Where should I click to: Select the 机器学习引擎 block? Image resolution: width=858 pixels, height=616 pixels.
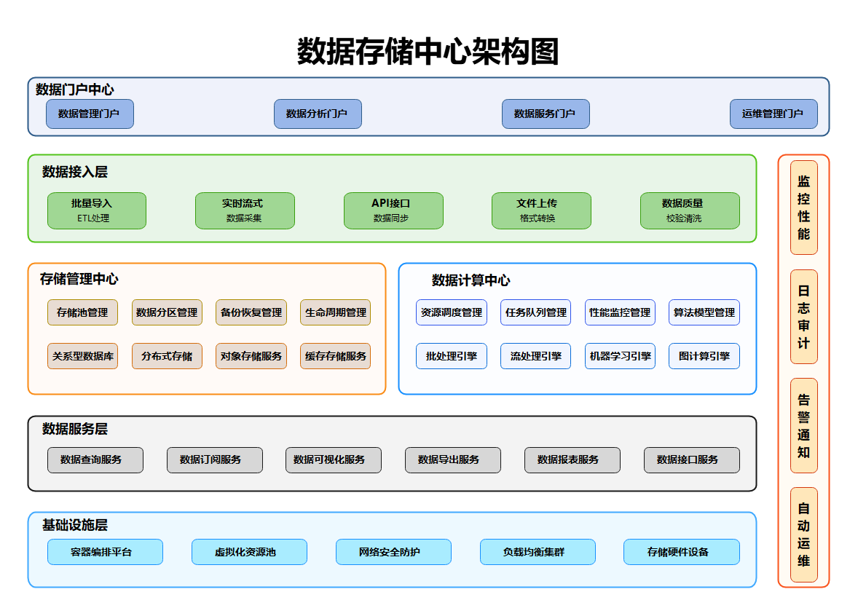620,356
